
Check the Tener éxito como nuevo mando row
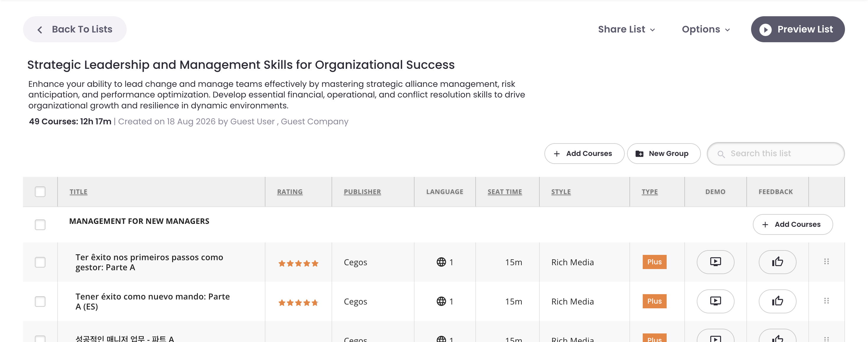tap(40, 302)
